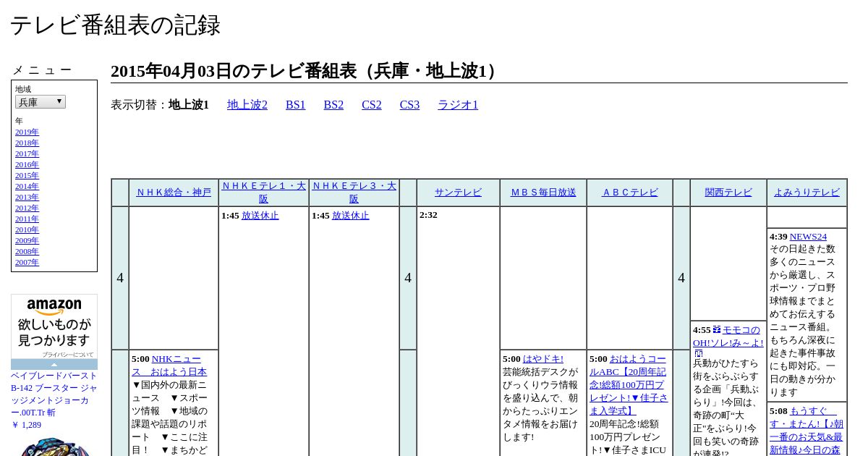Open the 地域 region dropdown showing 兵庫

(x=41, y=102)
